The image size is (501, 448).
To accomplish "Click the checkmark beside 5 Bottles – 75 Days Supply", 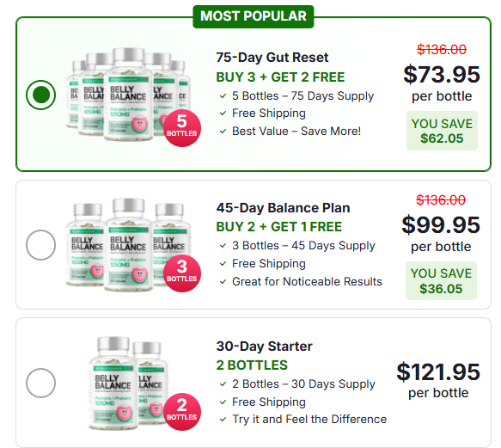I will [223, 95].
